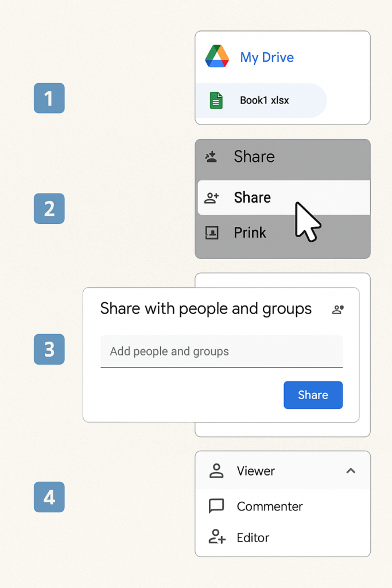Click the icon next to Prink
Viewport: 392px width, 588px height.
(x=212, y=233)
